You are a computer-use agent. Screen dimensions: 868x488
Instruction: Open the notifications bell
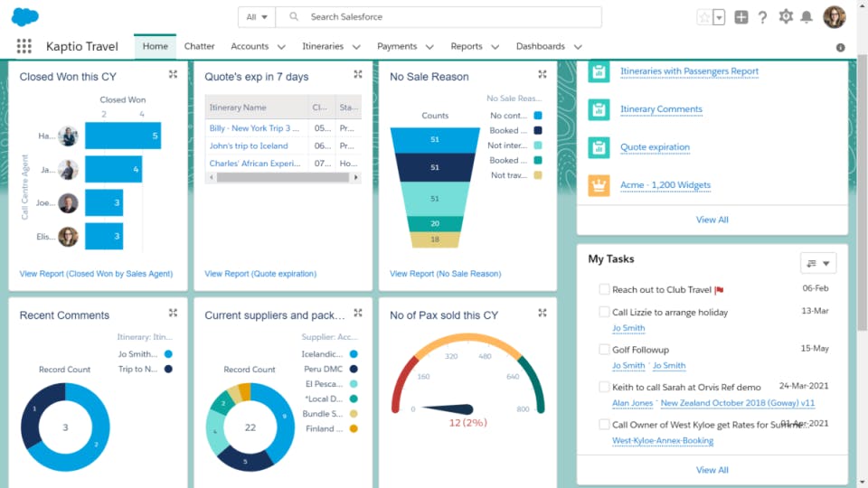tap(807, 17)
